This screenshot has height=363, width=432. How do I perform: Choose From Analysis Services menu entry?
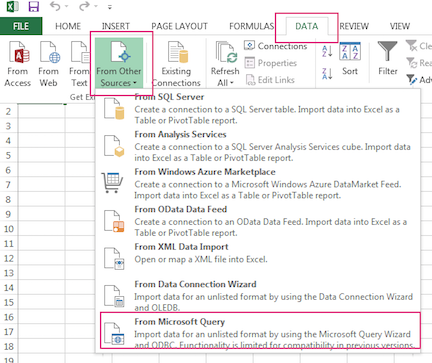point(257,146)
